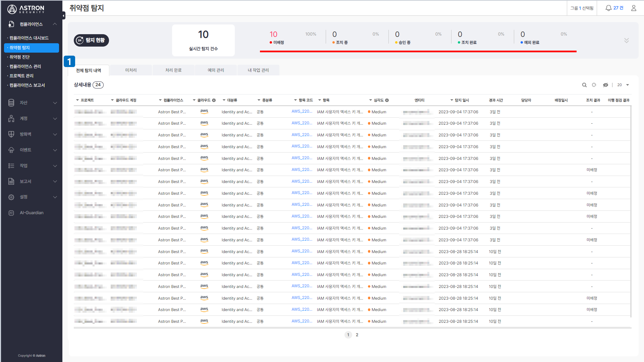
Task: Expand the status summary with double chevron
Action: point(626,41)
